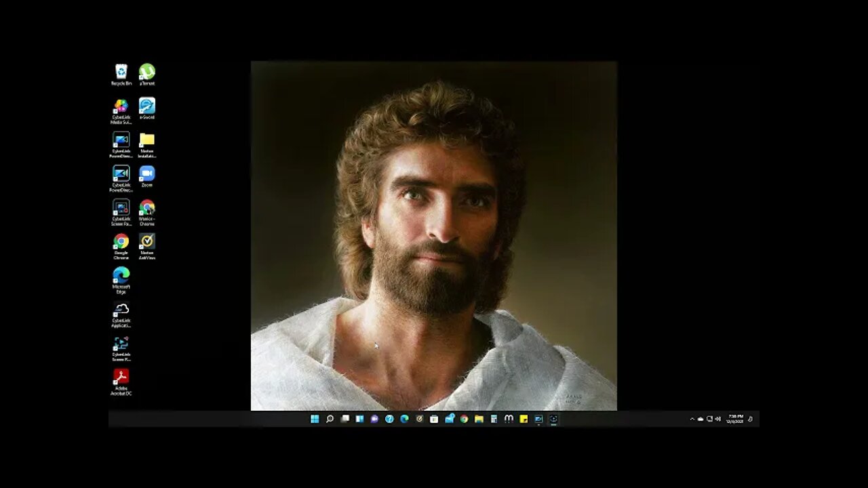Open the Recycle Bin desktop icon
Viewport: 868px width, 488px height.
[121, 75]
